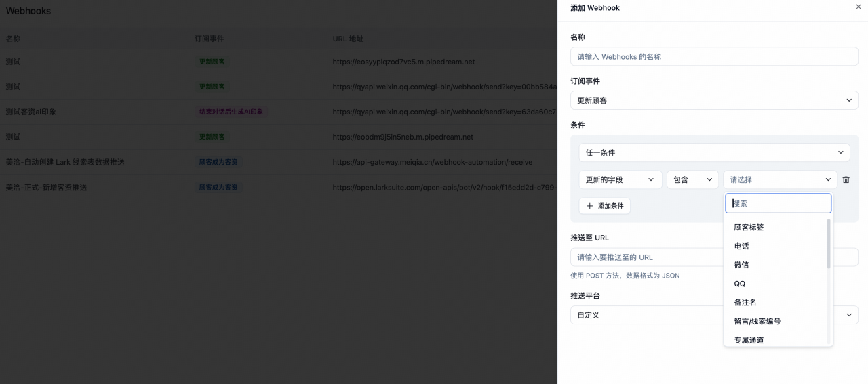Click the Webhook 名称 input field
Viewport: 868px width, 384px height.
click(x=714, y=57)
